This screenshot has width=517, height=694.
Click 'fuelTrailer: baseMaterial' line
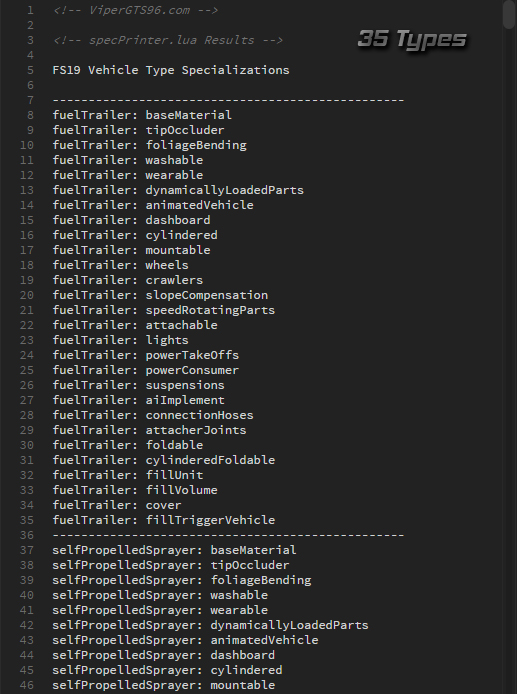point(142,115)
